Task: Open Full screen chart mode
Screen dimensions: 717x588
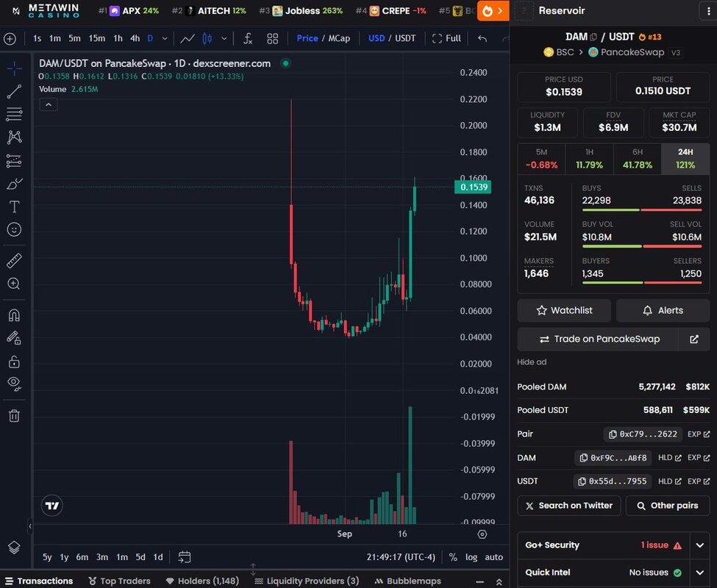Action: [x=447, y=38]
